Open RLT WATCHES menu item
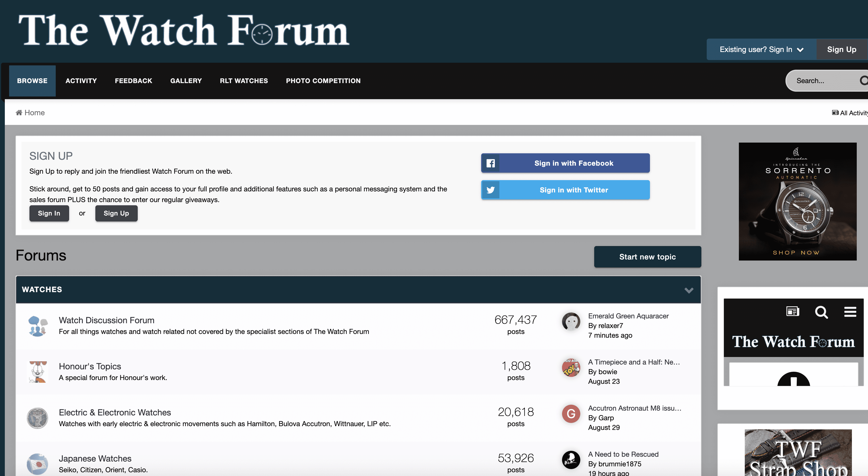 tap(244, 81)
